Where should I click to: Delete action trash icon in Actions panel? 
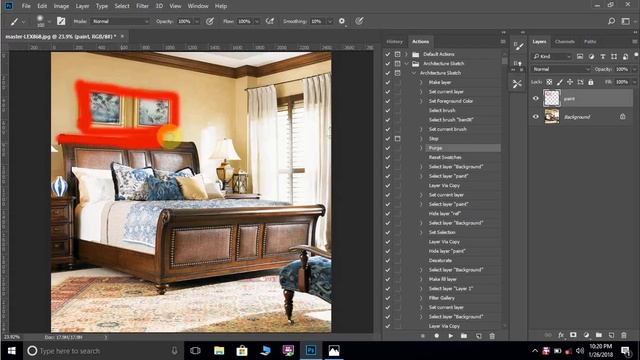(492, 336)
